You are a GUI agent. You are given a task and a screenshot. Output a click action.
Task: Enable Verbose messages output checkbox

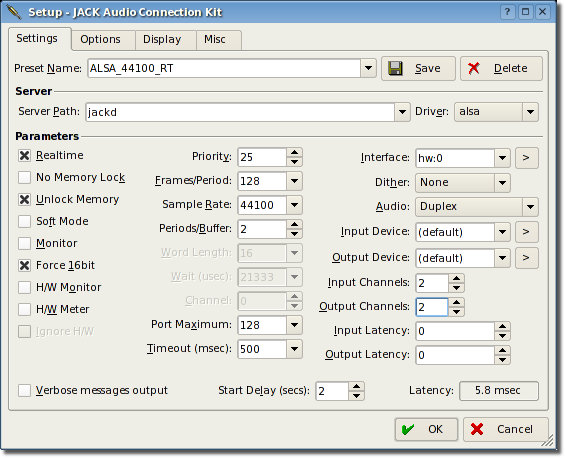25,390
